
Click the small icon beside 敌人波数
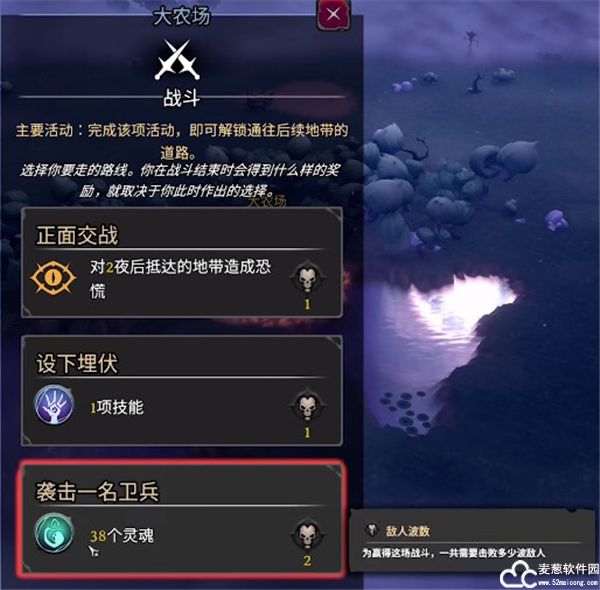point(371,530)
